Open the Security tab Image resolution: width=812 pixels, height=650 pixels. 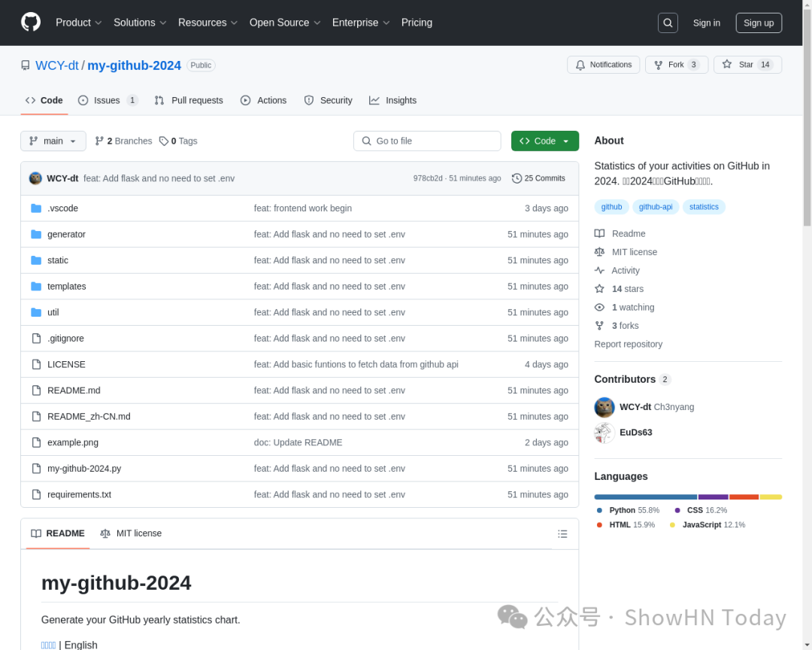point(329,101)
